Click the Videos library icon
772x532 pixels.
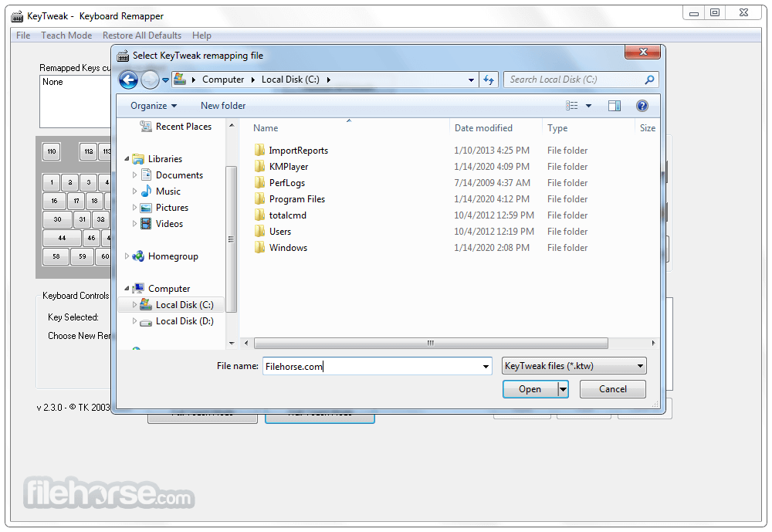pyautogui.click(x=146, y=224)
